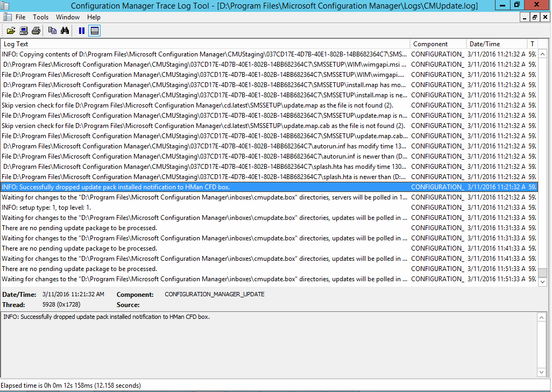
Task: Click the log list scrollbar thumb
Action: (542, 273)
